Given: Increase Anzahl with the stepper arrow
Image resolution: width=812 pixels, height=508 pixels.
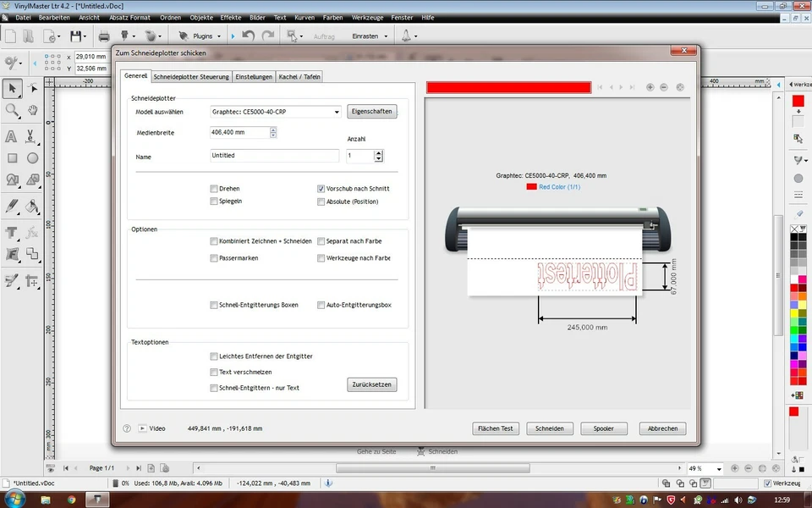Looking at the screenshot, I should pyautogui.click(x=378, y=152).
